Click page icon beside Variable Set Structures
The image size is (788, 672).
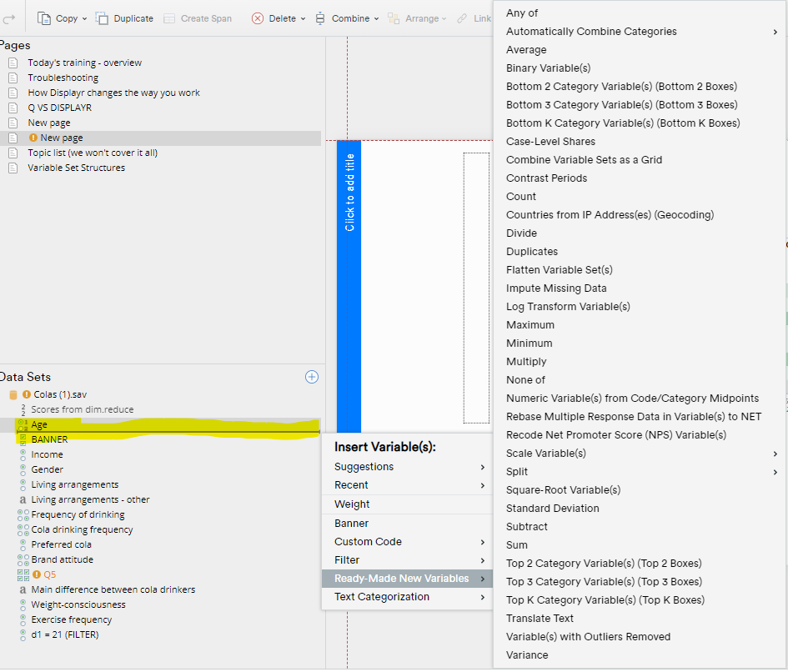click(13, 168)
